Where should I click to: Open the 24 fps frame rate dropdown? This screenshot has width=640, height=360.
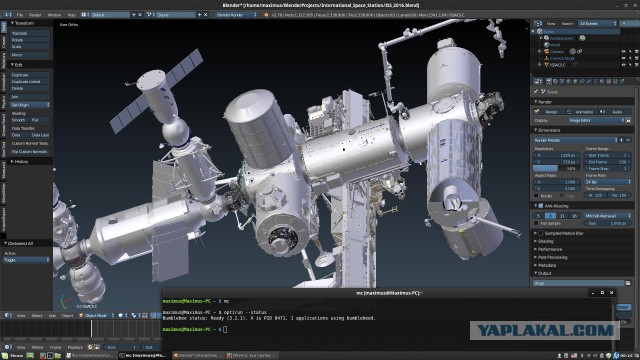coord(608,182)
